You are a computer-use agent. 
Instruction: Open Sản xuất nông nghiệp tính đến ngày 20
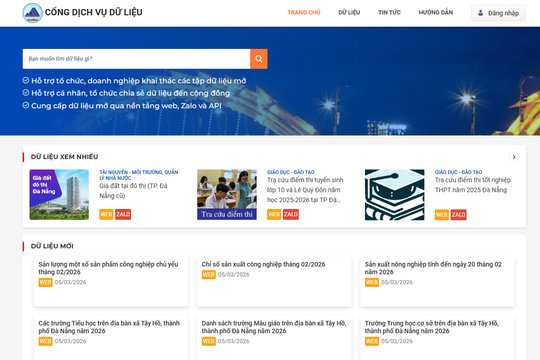pos(433,268)
